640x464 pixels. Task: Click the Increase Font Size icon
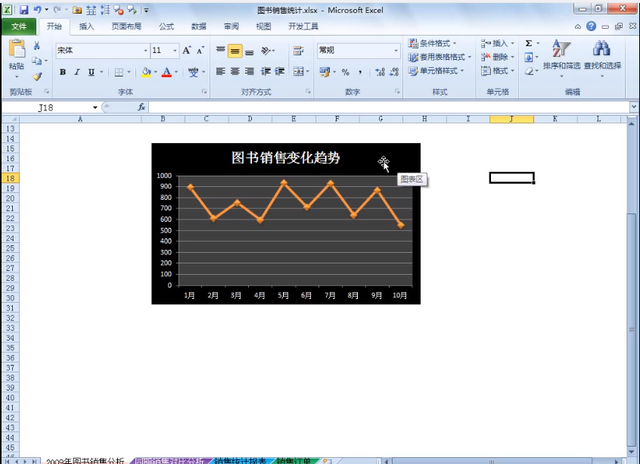pyautogui.click(x=187, y=50)
